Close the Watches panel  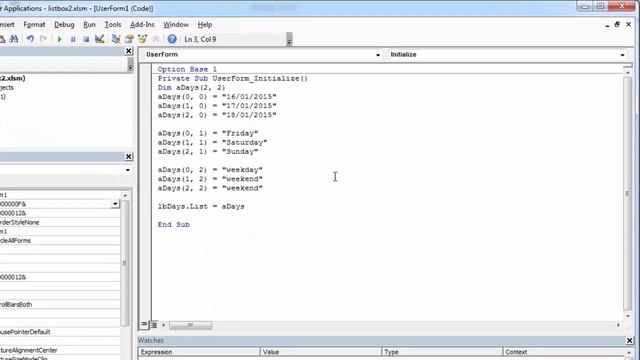629,340
